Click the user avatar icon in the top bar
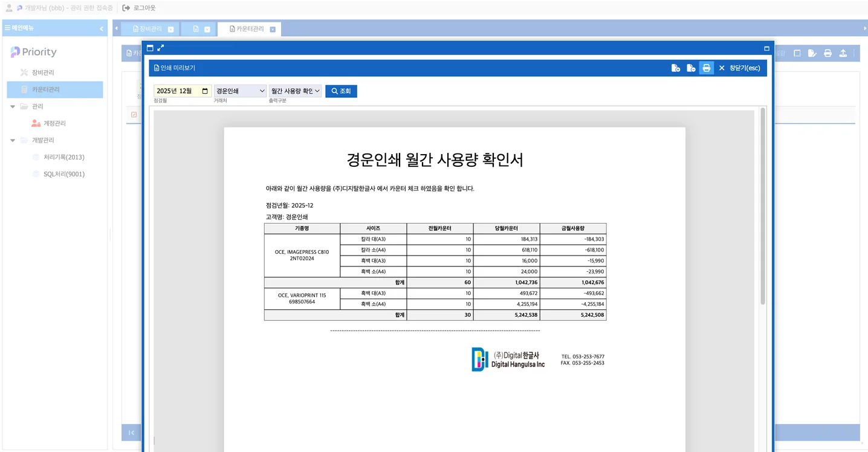 (9, 8)
